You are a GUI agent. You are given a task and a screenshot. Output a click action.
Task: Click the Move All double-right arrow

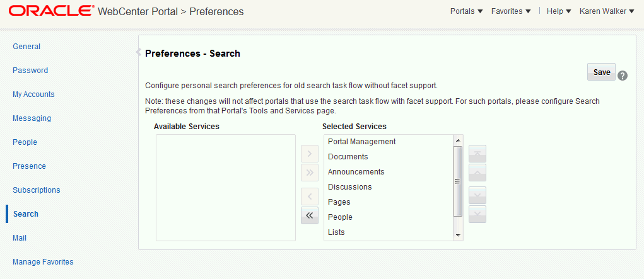pyautogui.click(x=310, y=173)
